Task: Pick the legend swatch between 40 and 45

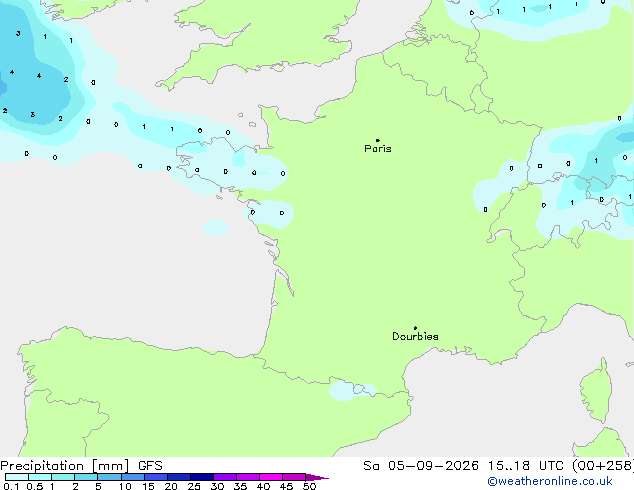Action: (271, 477)
